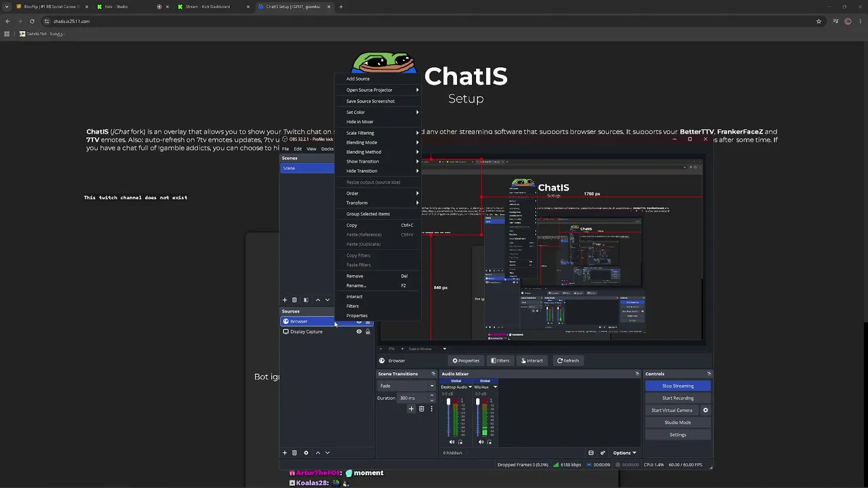
Task: Add a transition with the plus icon
Action: [411, 409]
